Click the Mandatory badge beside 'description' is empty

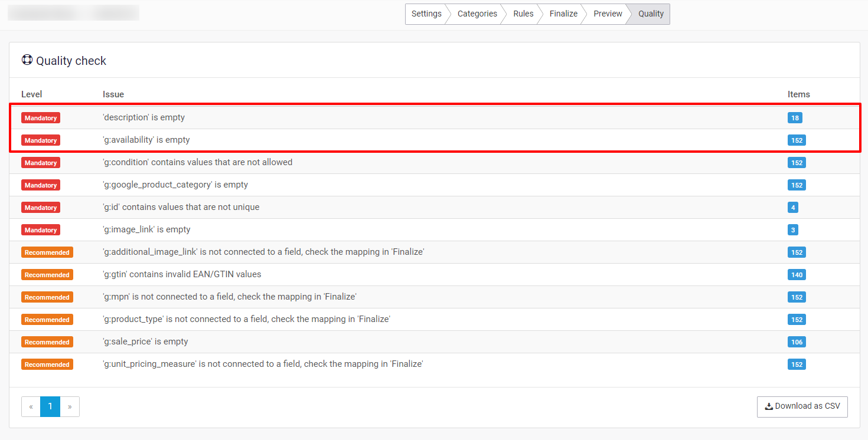point(41,118)
